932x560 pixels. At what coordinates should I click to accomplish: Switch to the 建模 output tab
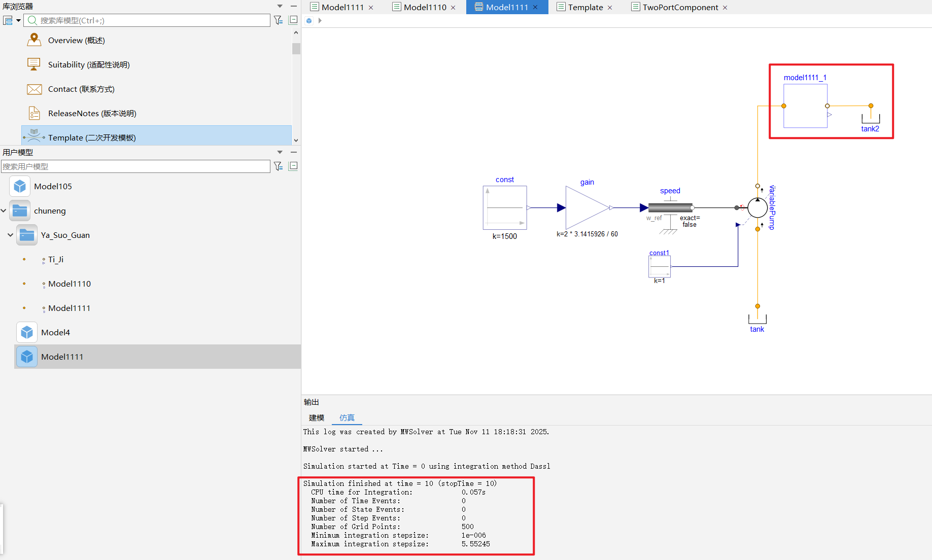[317, 418]
